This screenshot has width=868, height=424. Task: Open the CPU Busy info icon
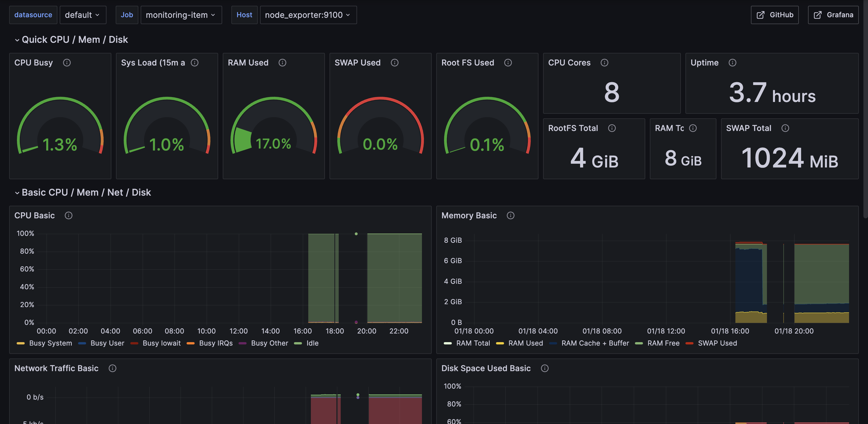point(67,63)
